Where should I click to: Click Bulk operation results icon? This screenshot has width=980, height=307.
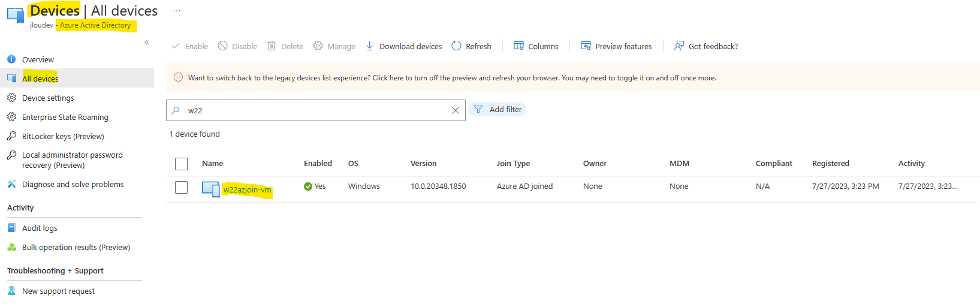coord(11,247)
